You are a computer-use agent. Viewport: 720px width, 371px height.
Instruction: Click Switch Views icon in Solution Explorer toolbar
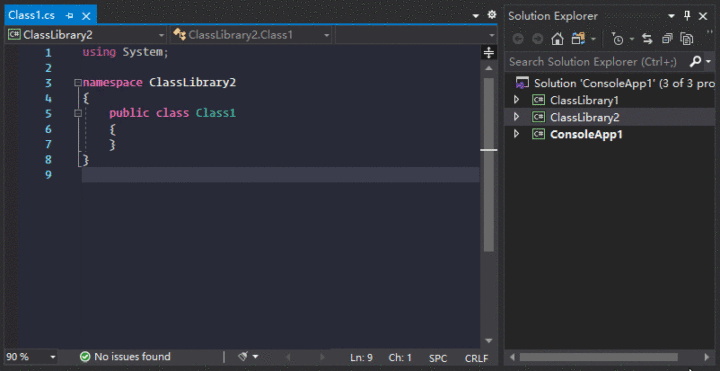pos(578,39)
